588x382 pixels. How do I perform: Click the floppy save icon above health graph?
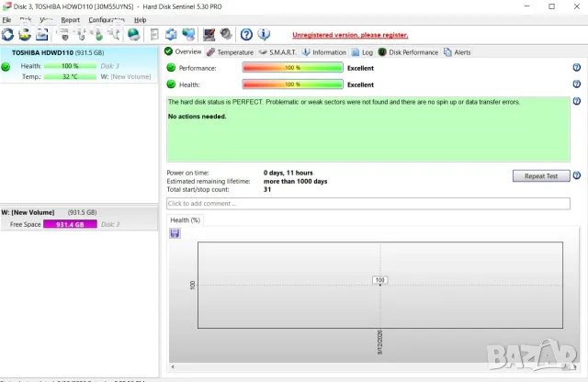click(175, 233)
